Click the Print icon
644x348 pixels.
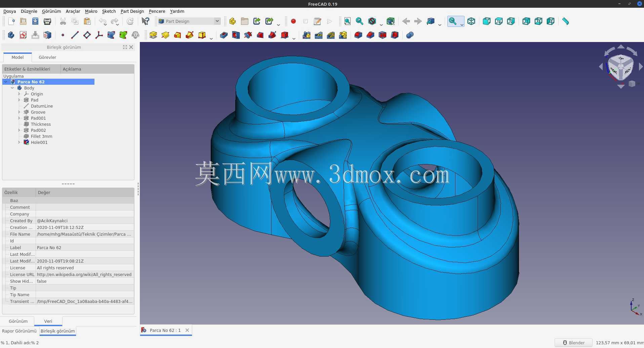tap(47, 21)
